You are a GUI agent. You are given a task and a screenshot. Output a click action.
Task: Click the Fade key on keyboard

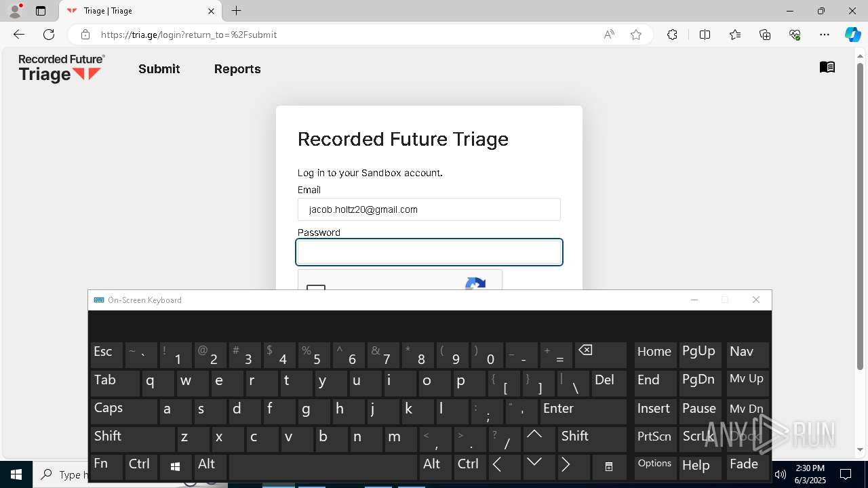[747, 467]
